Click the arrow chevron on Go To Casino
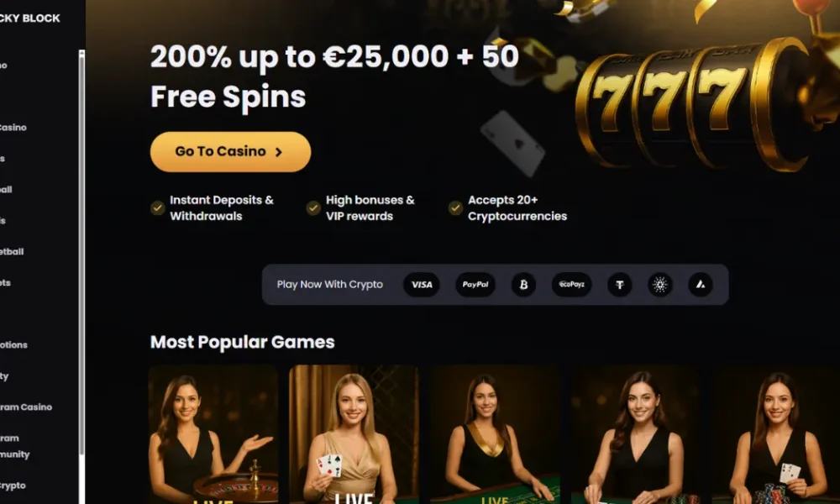 click(x=279, y=152)
